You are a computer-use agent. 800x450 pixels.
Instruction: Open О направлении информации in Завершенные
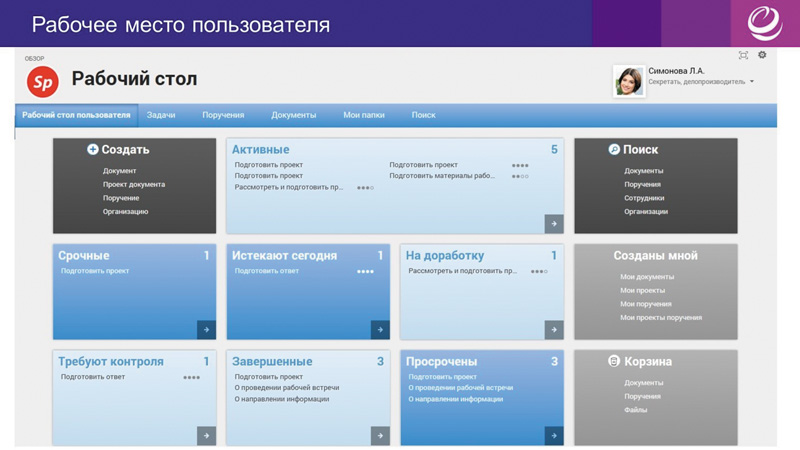282,399
